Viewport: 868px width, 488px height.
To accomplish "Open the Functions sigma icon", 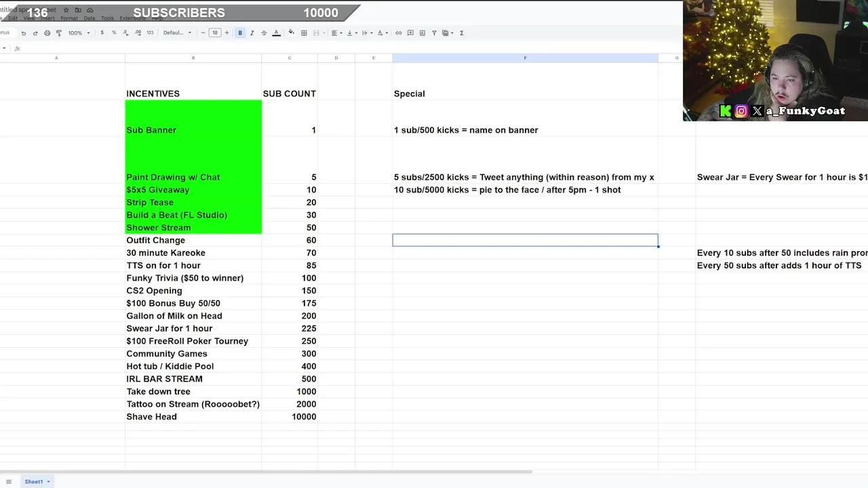I will tap(462, 33).
